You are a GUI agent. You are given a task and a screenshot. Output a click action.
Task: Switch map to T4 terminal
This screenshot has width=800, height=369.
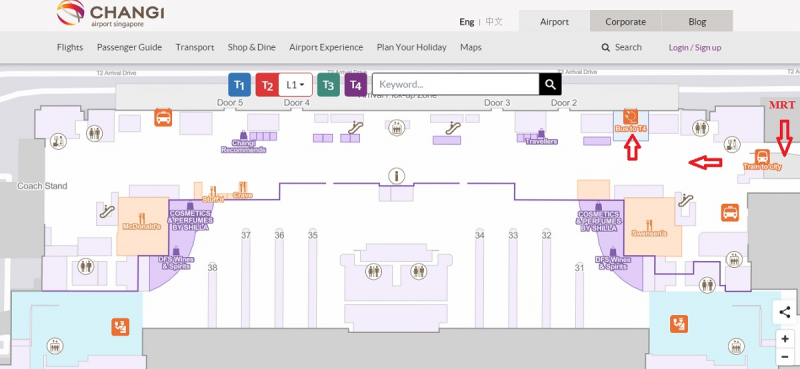pos(356,85)
